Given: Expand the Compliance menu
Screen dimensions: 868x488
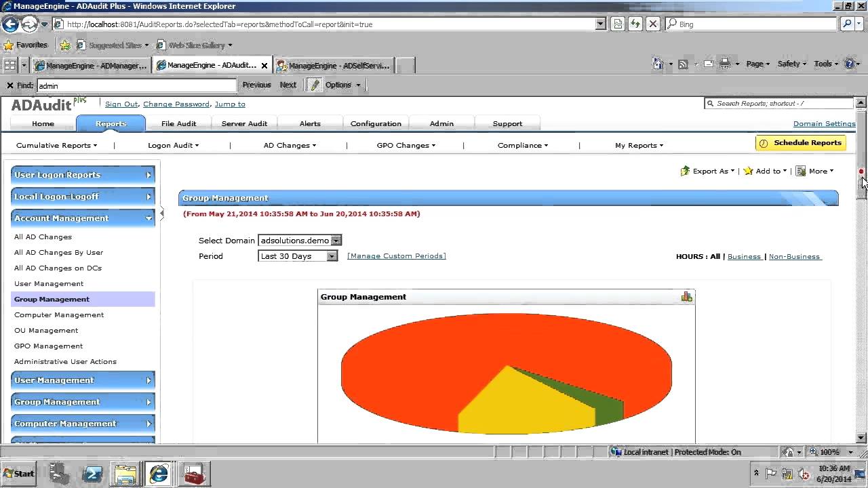Looking at the screenshot, I should (x=523, y=145).
